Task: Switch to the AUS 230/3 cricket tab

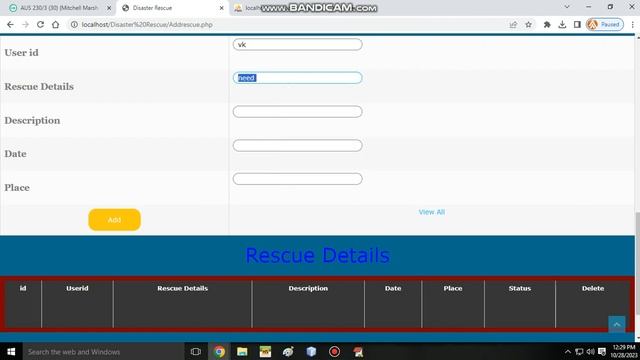Action: (59, 8)
